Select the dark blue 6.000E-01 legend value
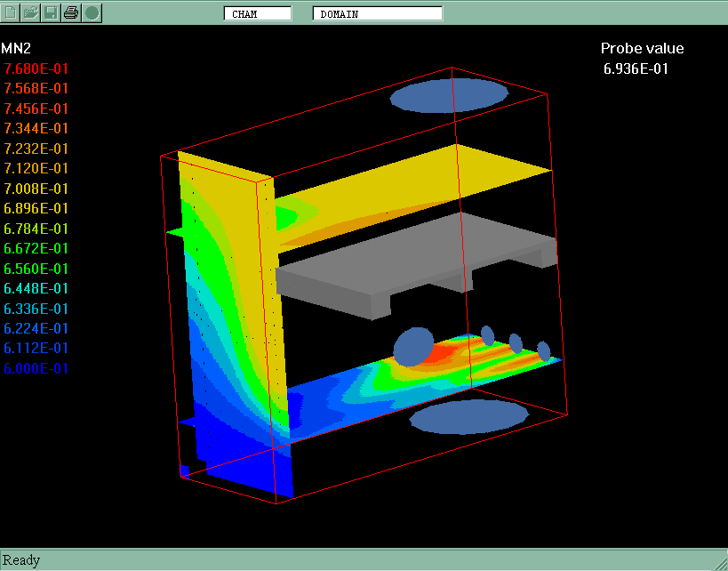Viewport: 728px width, 571px height. 36,368
